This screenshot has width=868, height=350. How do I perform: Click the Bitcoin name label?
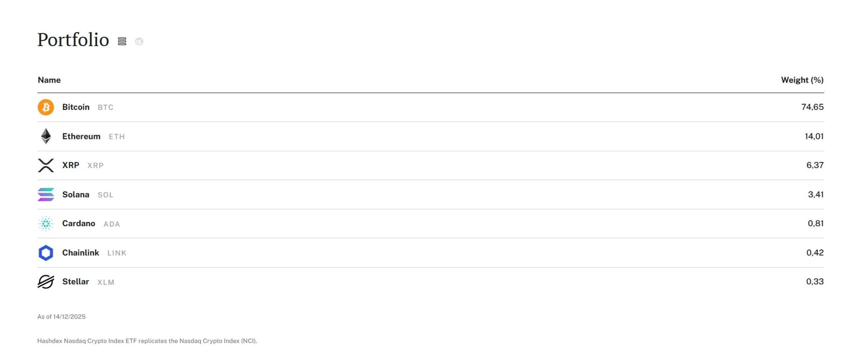(x=76, y=107)
